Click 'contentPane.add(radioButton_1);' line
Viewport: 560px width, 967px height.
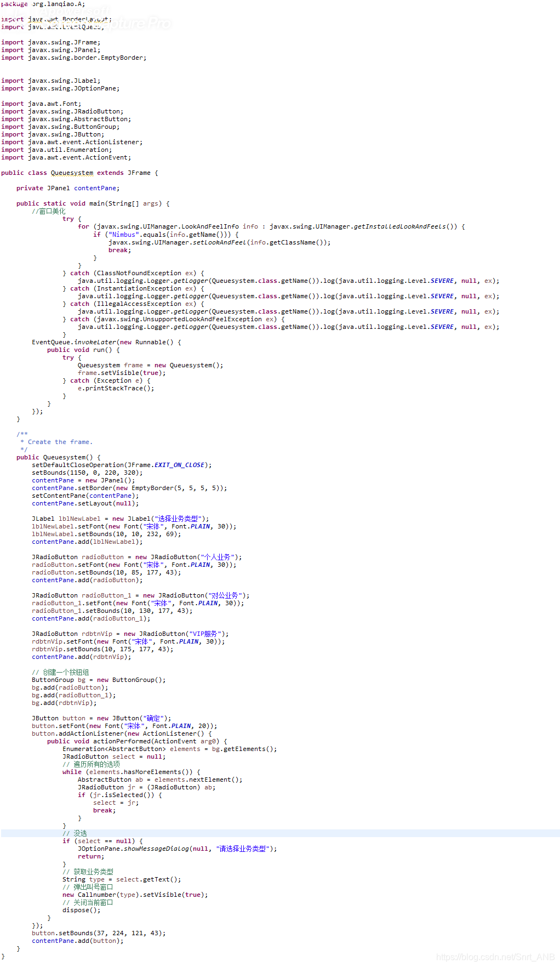(x=91, y=618)
